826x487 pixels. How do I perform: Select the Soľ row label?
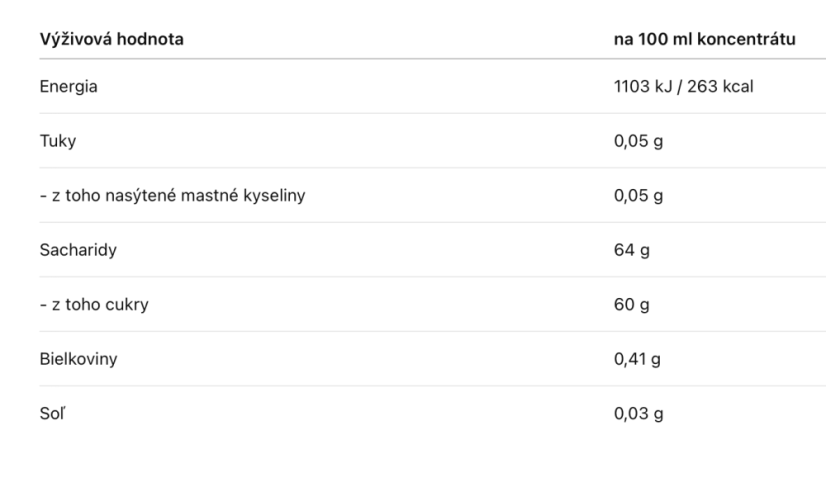pyautogui.click(x=52, y=413)
